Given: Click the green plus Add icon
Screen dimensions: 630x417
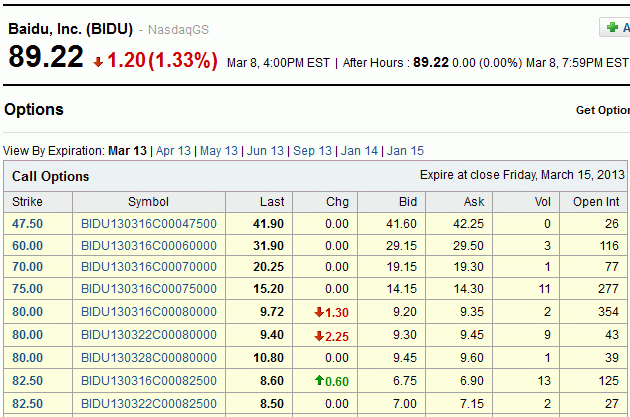Looking at the screenshot, I should pyautogui.click(x=612, y=27).
